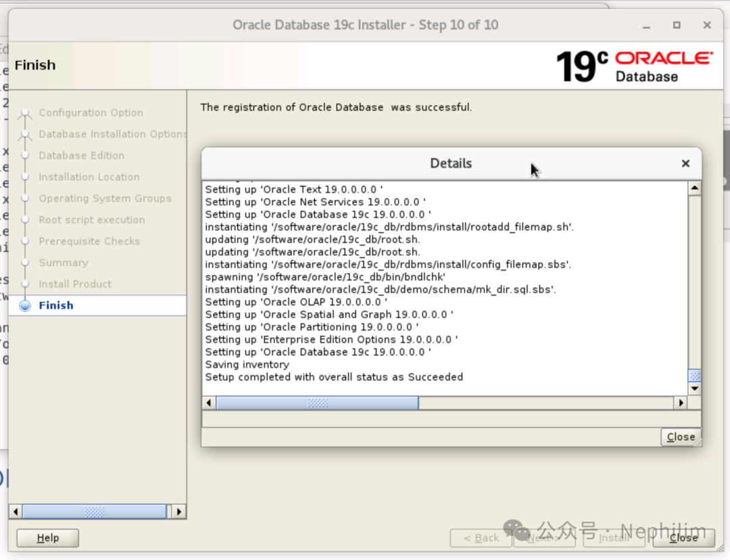Click the details horizontal scroll right arrow
Screen dimensions: 730x560
pyautogui.click(x=681, y=403)
